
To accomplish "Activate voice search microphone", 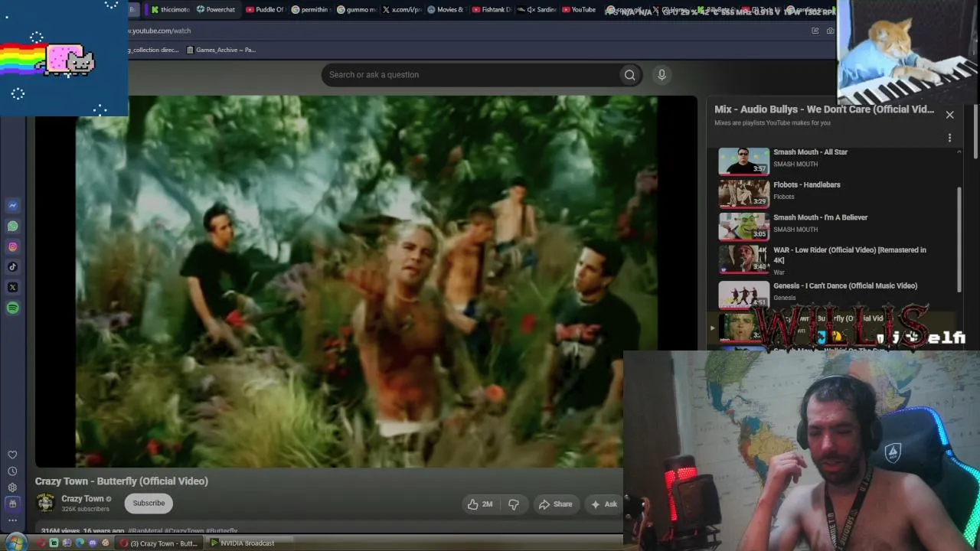I will coord(661,75).
